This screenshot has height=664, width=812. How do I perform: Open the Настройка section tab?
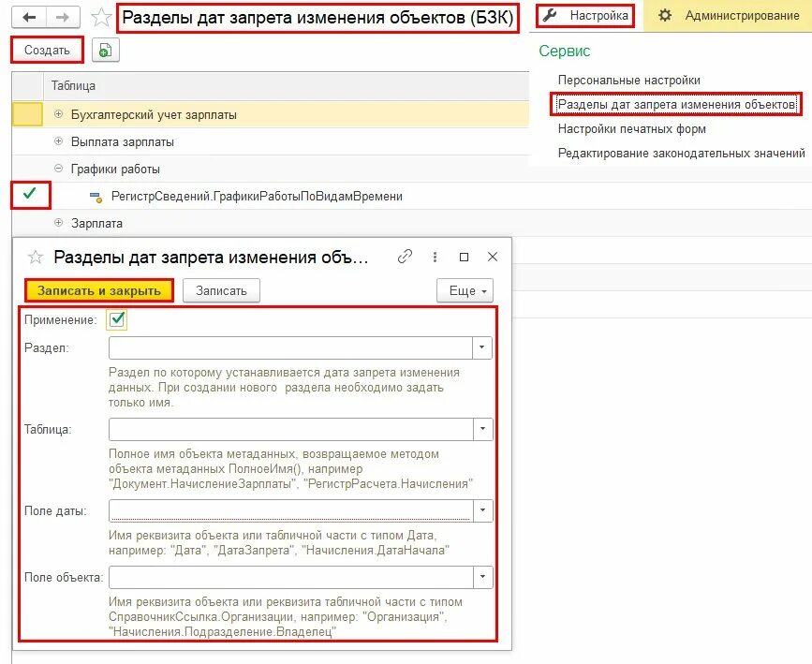point(585,16)
